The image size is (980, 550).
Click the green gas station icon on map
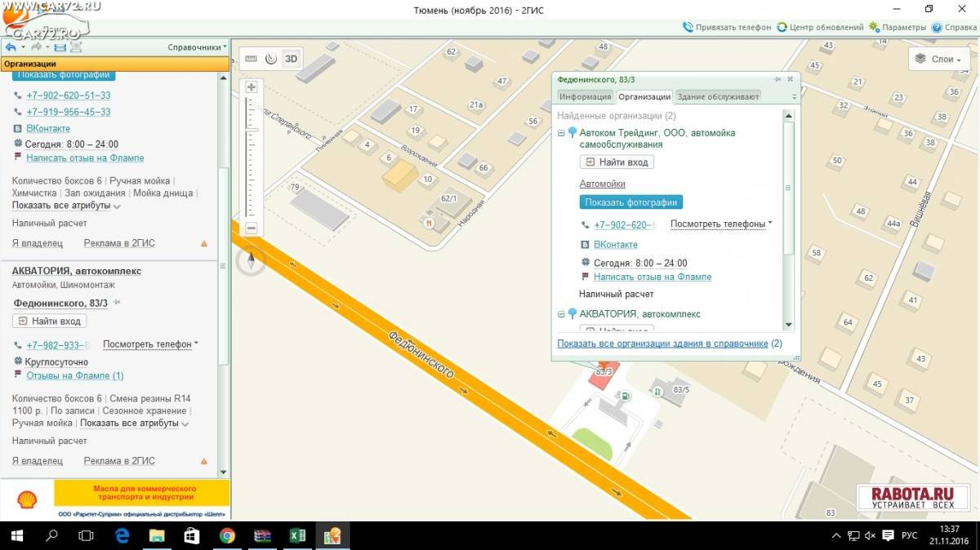pyautogui.click(x=626, y=397)
